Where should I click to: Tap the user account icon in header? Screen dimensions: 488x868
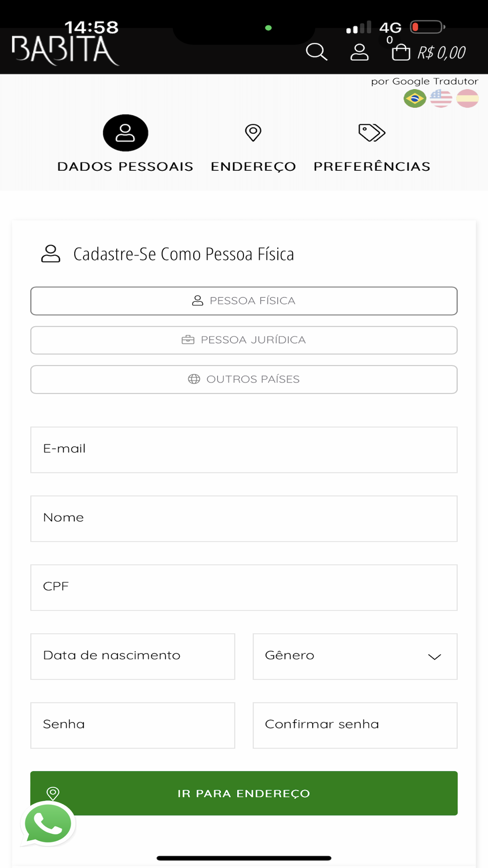359,52
